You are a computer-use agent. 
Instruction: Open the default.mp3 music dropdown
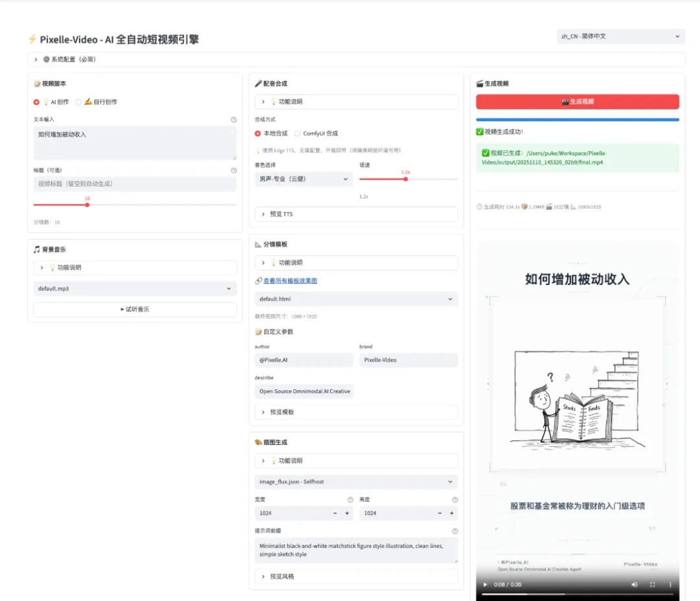pyautogui.click(x=135, y=289)
